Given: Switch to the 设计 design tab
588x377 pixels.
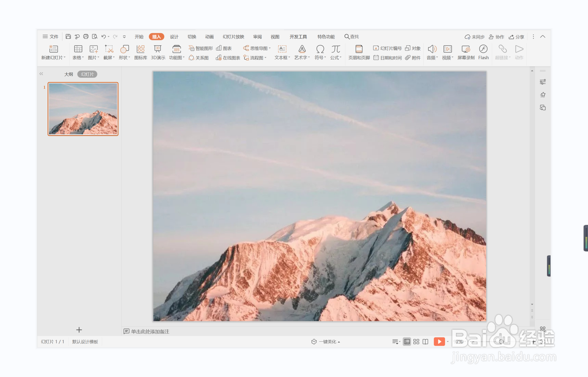Looking at the screenshot, I should click(x=174, y=37).
